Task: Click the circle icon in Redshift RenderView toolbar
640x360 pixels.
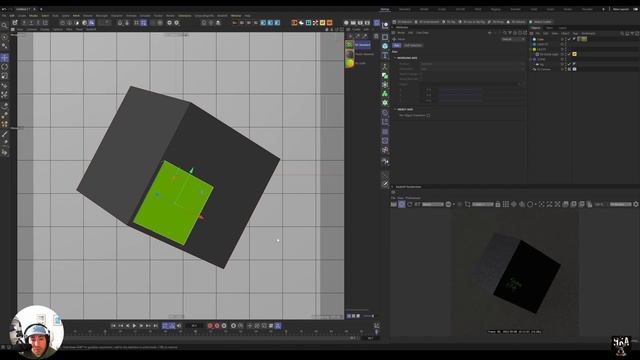Action: [530, 204]
